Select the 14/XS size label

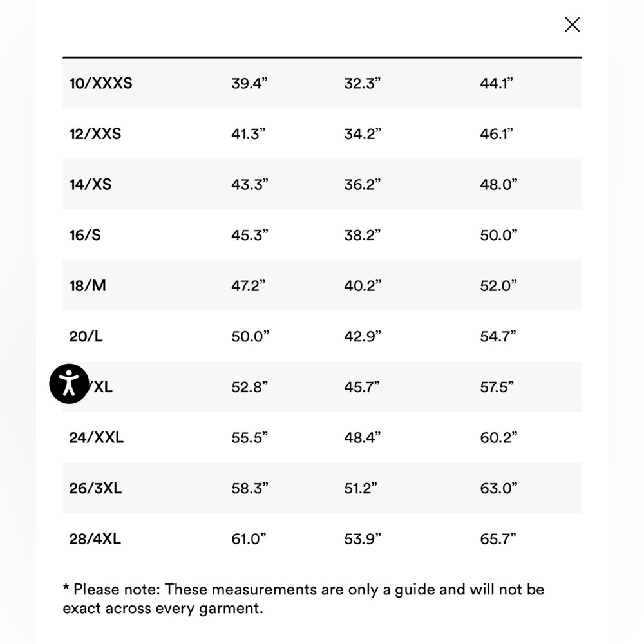coord(90,185)
